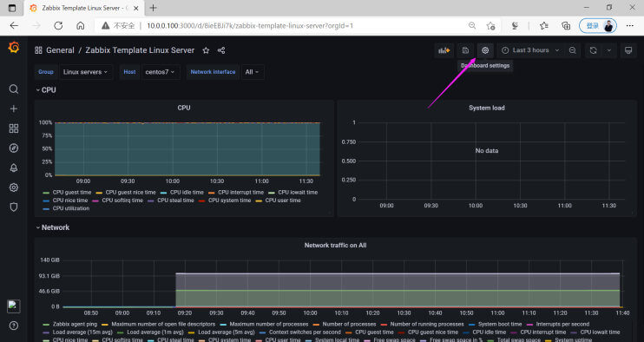Select the Zabbix Template Linux Server browser tab
This screenshot has width=644, height=342.
pyautogui.click(x=84, y=8)
